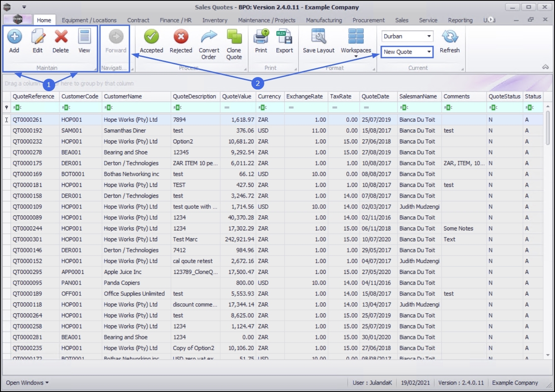Open the Open Windows dropdown
This screenshot has height=392, width=555.
click(x=27, y=383)
